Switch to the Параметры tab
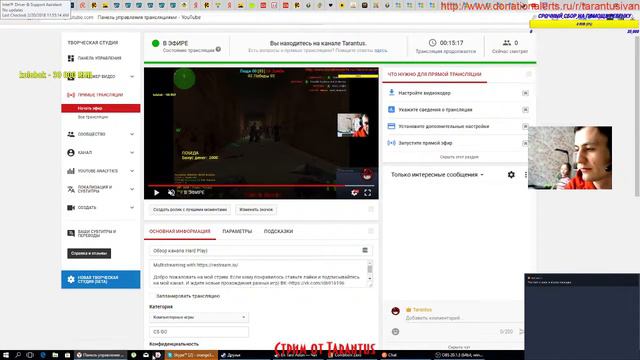Image resolution: width=640 pixels, height=360 pixels. 237,231
